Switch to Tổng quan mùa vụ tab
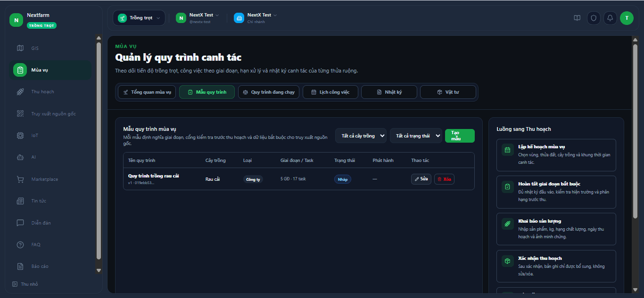Image resolution: width=644 pixels, height=298 pixels. [147, 92]
